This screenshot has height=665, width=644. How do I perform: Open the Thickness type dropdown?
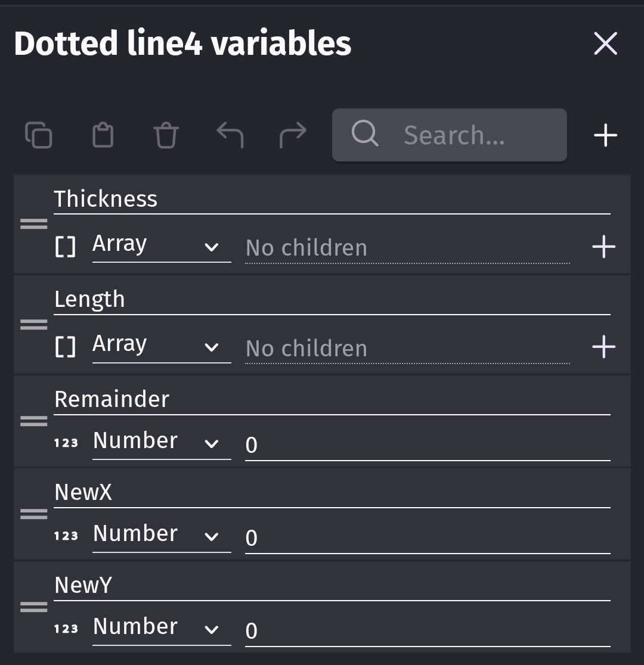click(161, 246)
